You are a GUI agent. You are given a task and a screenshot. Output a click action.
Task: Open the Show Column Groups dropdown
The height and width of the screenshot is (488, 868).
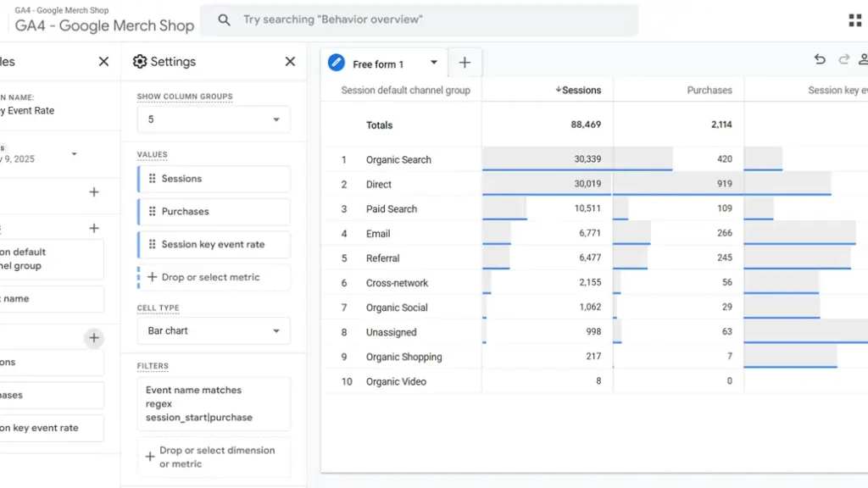click(214, 119)
